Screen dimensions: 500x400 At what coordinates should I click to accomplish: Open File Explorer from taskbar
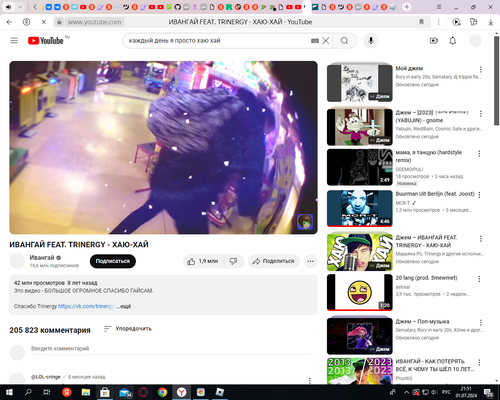86,392
